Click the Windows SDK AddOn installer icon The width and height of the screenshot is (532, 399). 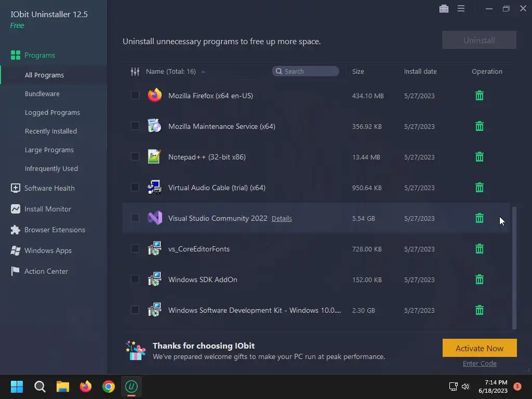(x=154, y=279)
